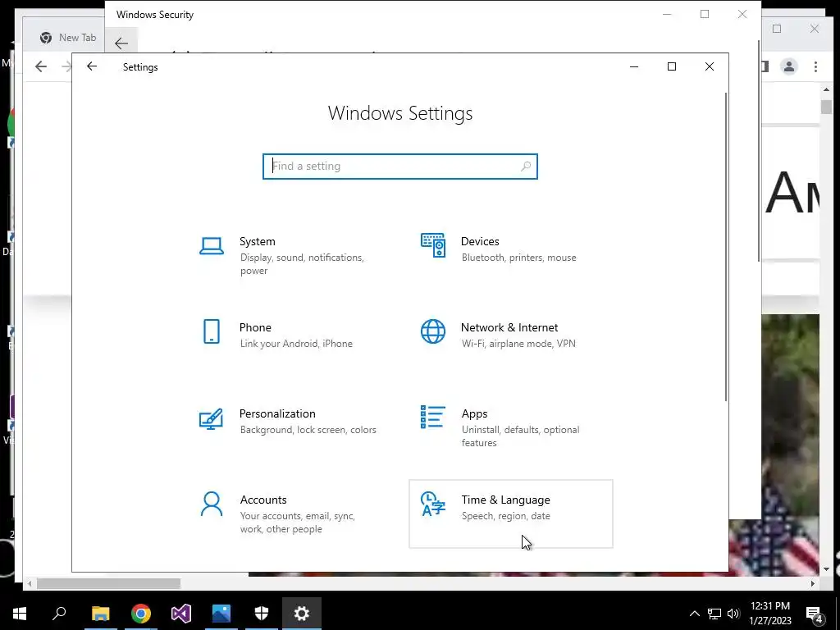This screenshot has width=840, height=630.
Task: Click 'Link your Android, iPhone' description
Action: 296,344
